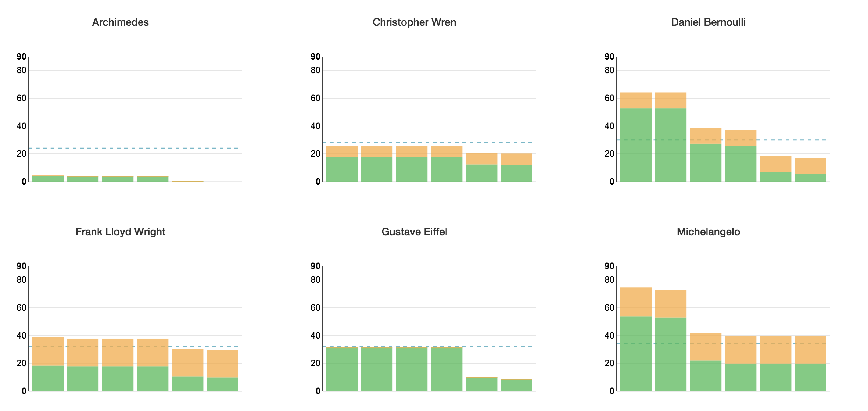Select the Michelangelo chart title
The image size is (868, 411).
pos(708,232)
